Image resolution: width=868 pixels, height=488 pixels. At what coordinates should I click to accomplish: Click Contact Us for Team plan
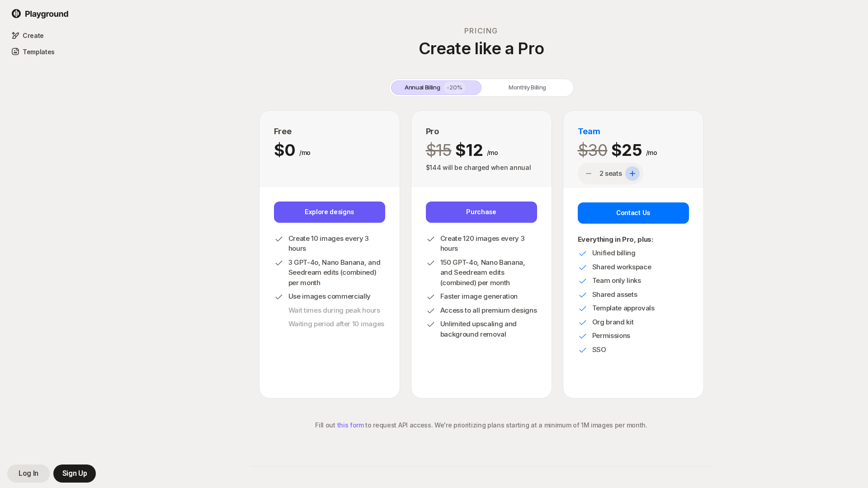633,213
